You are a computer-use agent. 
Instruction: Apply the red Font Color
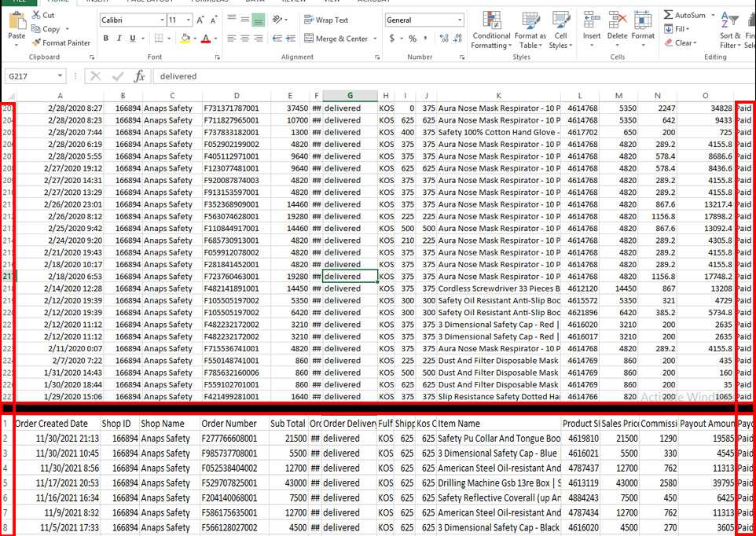point(206,39)
